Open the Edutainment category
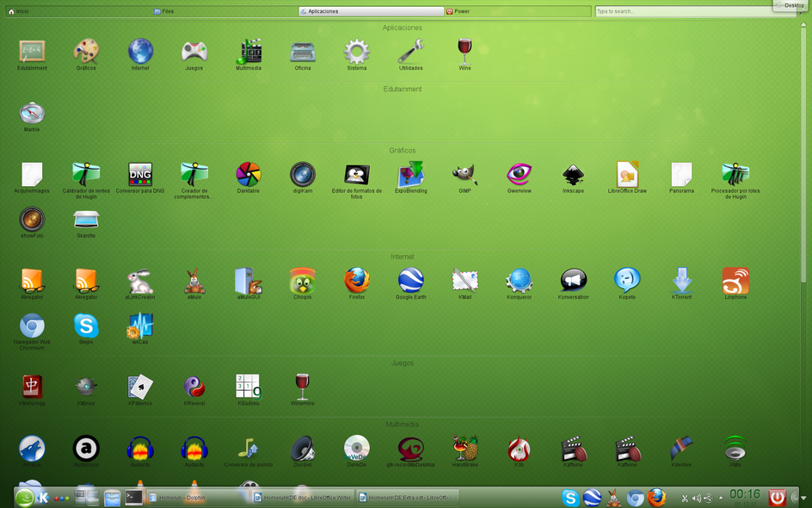Image resolution: width=812 pixels, height=508 pixels. pyautogui.click(x=32, y=54)
